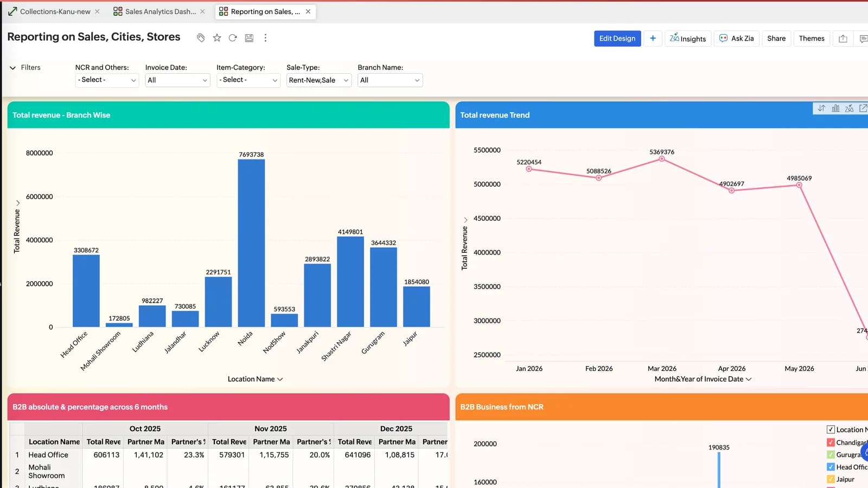Open Month&Year of Invoice Date axis dropdown
Image resolution: width=868 pixels, height=488 pixels.
click(x=703, y=379)
